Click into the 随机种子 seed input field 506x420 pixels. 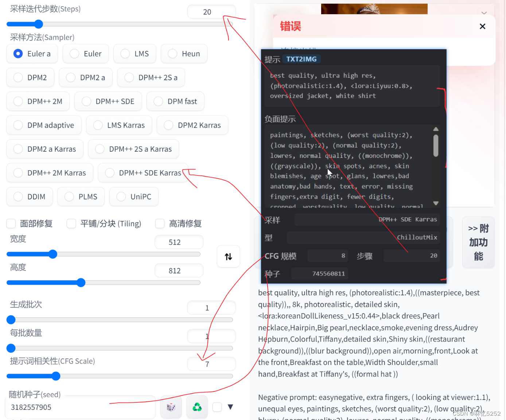pos(80,407)
